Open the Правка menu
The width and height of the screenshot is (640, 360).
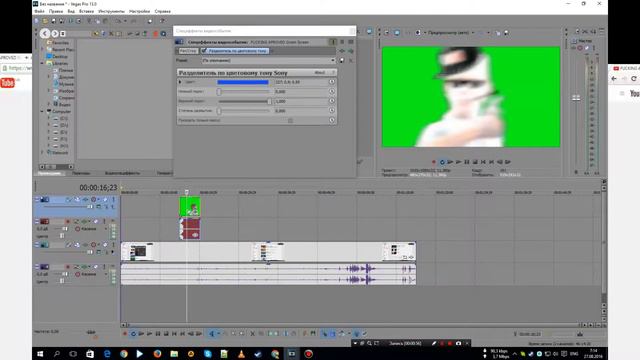[56, 11]
